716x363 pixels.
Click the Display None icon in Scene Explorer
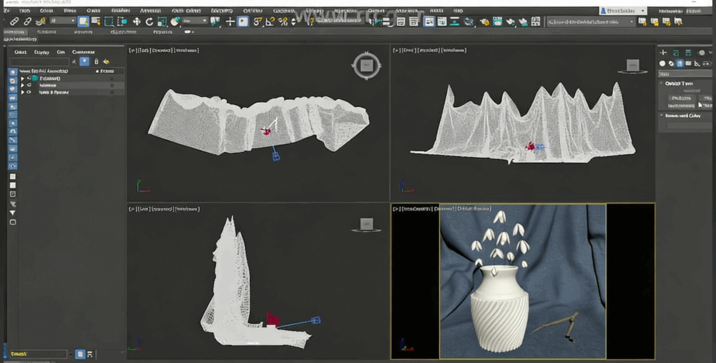[13, 185]
